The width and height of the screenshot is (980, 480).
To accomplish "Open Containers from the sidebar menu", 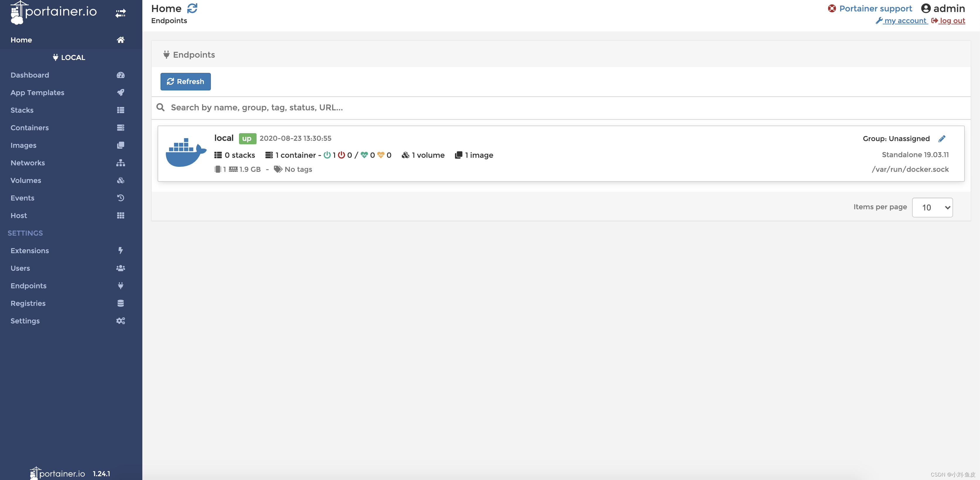I will pyautogui.click(x=30, y=128).
